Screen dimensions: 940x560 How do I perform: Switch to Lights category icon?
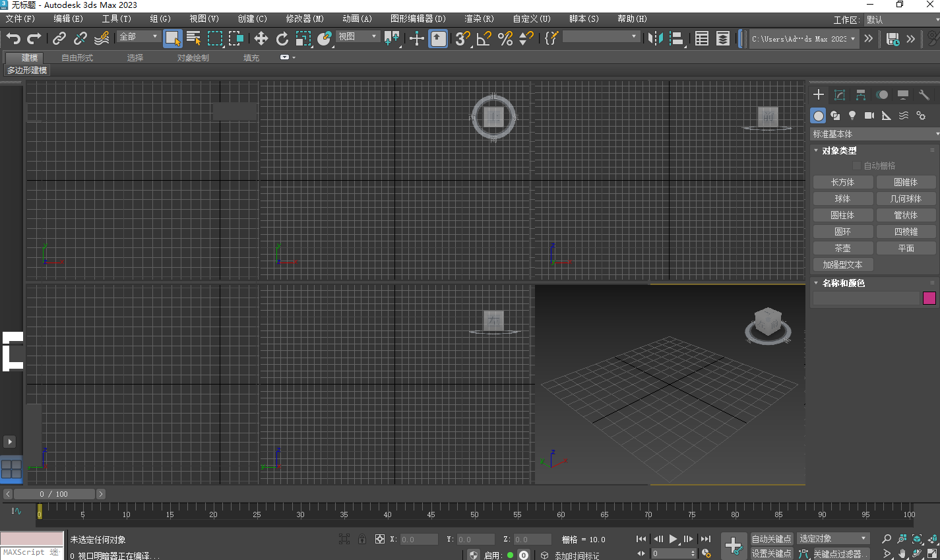click(x=852, y=115)
